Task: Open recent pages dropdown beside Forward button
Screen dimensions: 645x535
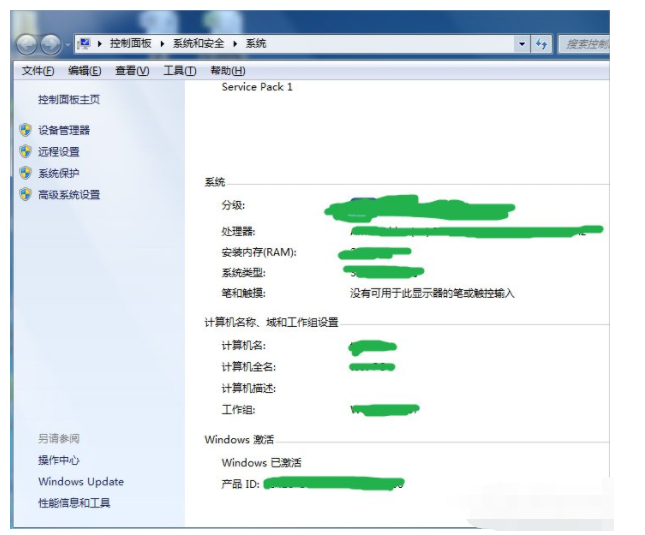Action: click(x=67, y=44)
